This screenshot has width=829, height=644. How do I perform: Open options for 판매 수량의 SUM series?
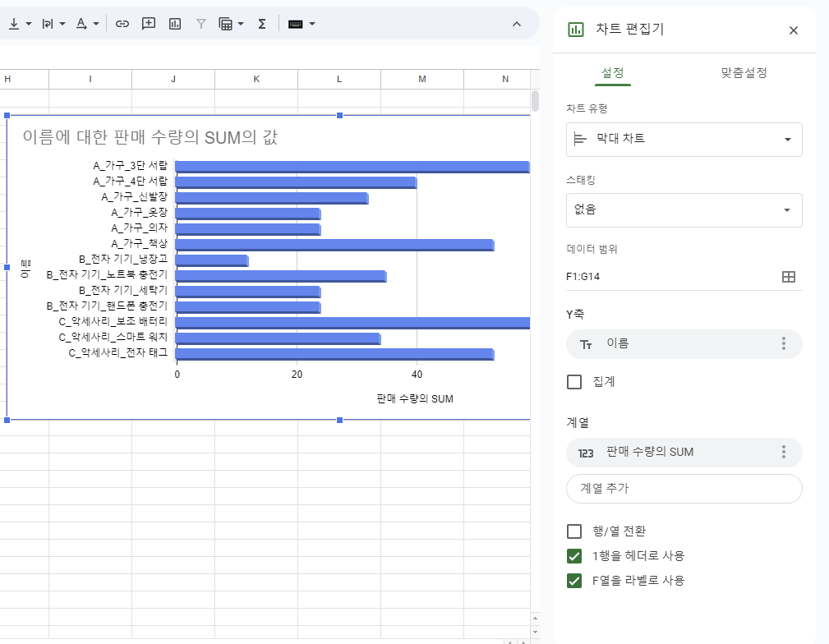pyautogui.click(x=784, y=452)
